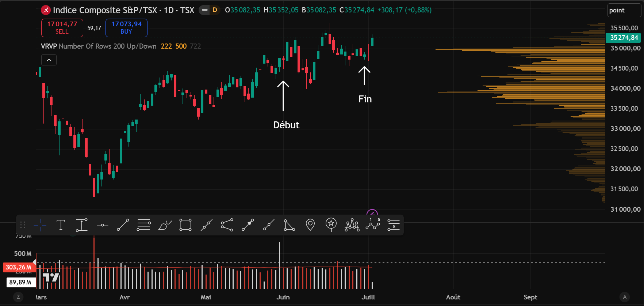This screenshot has width=644, height=306.
Task: Click the 31 000,00 price axis label
Action: pos(625,209)
